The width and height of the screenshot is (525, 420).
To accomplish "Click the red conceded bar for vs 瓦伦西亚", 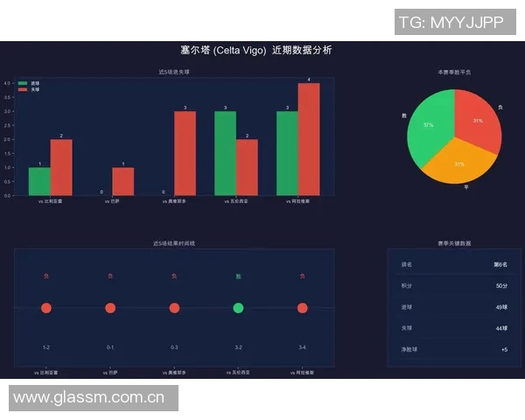I will 247,167.
